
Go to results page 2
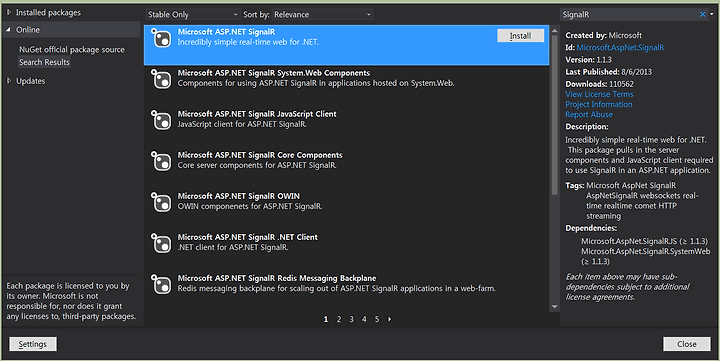(339, 319)
